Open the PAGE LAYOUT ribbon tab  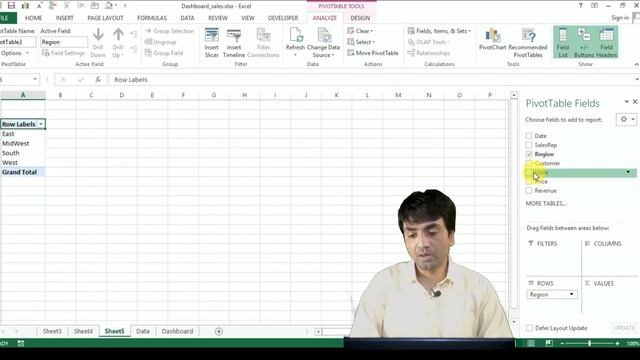[x=105, y=18]
